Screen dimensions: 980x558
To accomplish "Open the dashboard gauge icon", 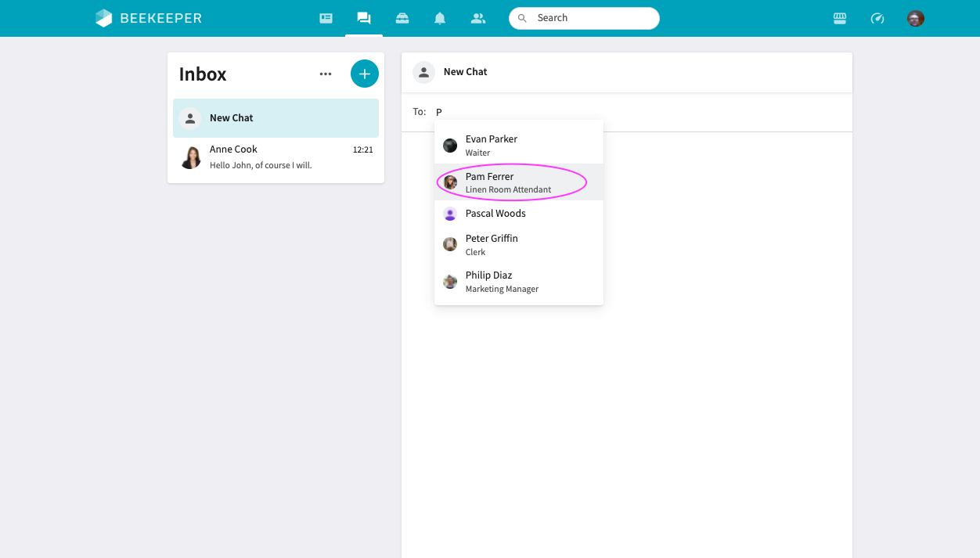I will pyautogui.click(x=877, y=18).
